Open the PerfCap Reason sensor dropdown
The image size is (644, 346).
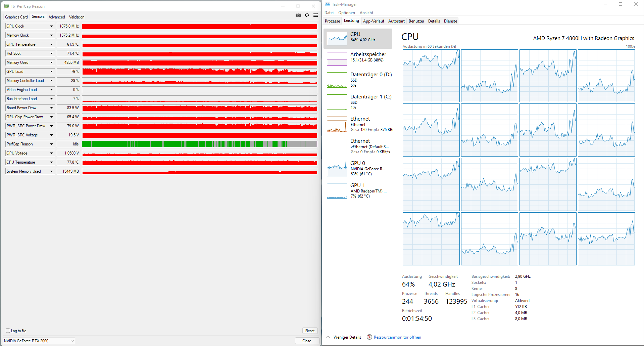click(52, 144)
